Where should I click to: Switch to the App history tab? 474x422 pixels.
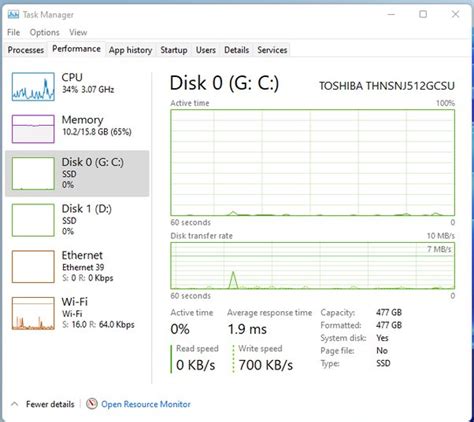tap(130, 50)
